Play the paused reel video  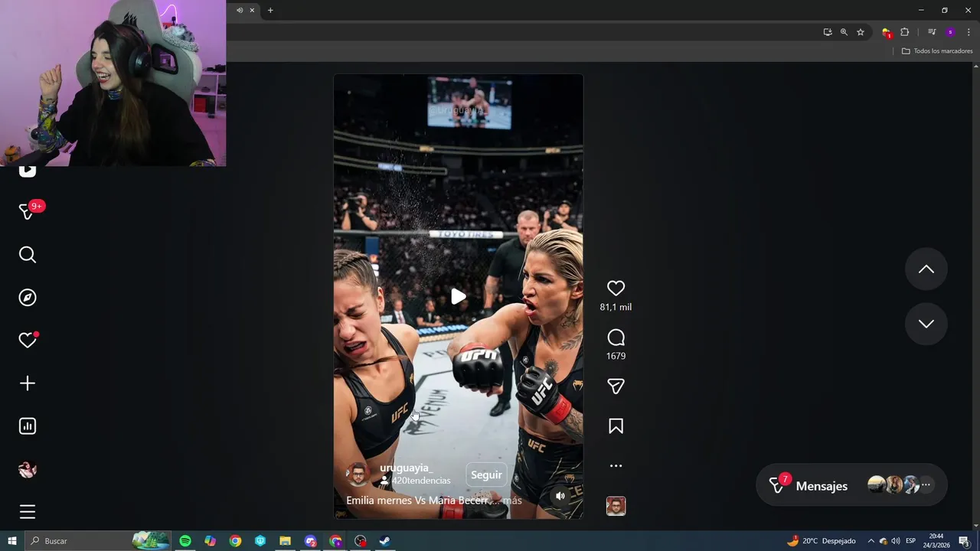click(x=458, y=297)
